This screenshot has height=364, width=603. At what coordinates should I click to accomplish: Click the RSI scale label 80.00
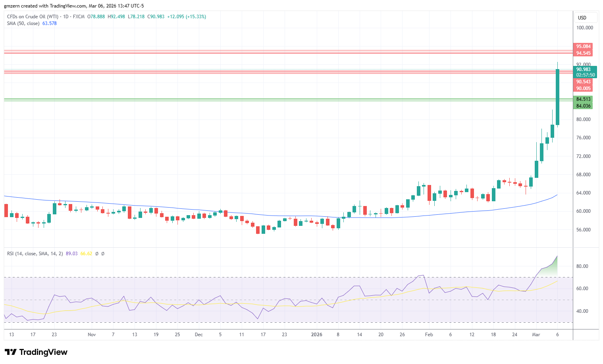point(582,266)
